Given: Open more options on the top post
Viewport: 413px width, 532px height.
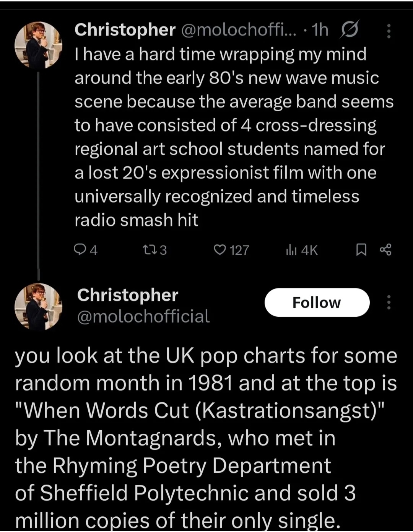Looking at the screenshot, I should pyautogui.click(x=389, y=31).
